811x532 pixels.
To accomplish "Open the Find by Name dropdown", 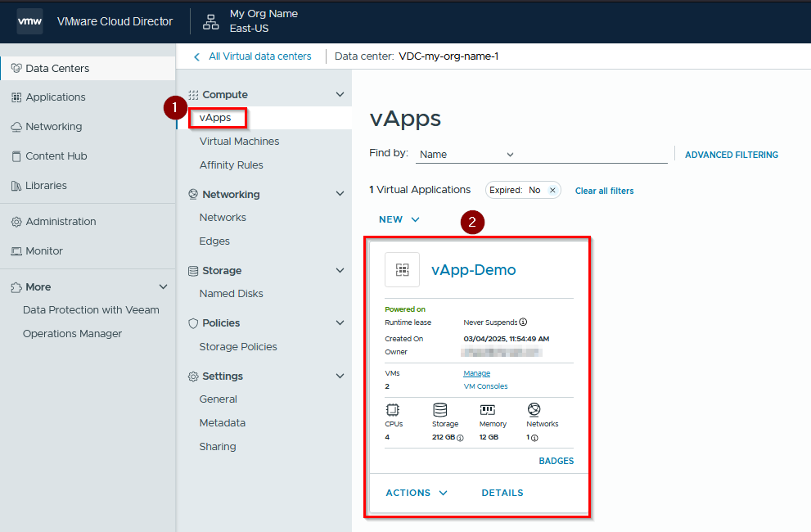I will click(466, 154).
